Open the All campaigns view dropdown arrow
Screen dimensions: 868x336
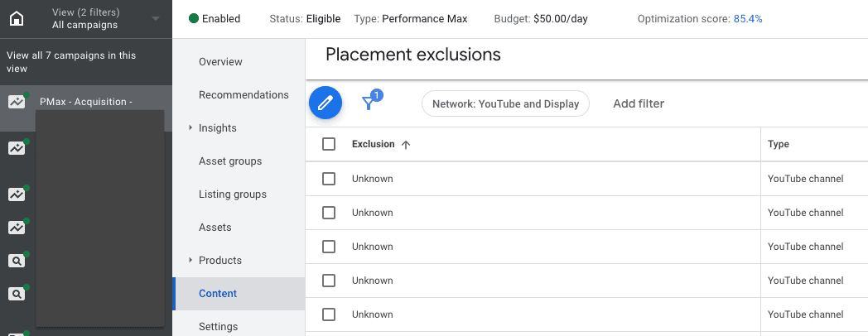pos(156,18)
